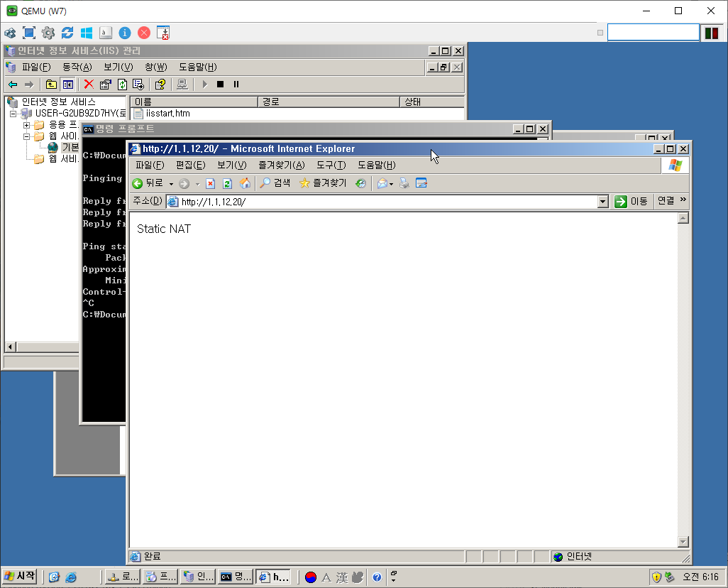Click the Stop square button in IIS toolbar
This screenshot has width=728, height=588.
[221, 84]
